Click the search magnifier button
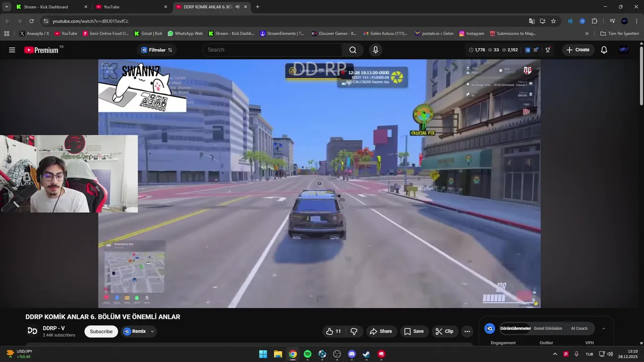The image size is (644, 362). coord(353,50)
